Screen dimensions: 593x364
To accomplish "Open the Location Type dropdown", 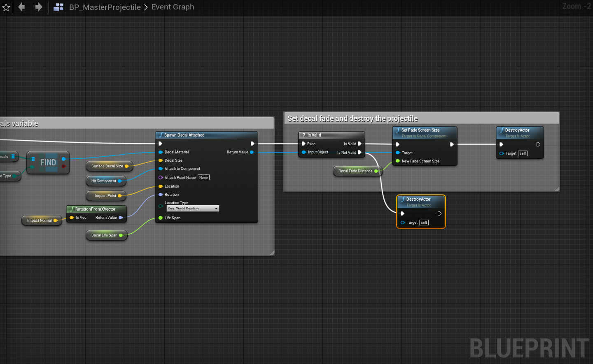I will (193, 209).
